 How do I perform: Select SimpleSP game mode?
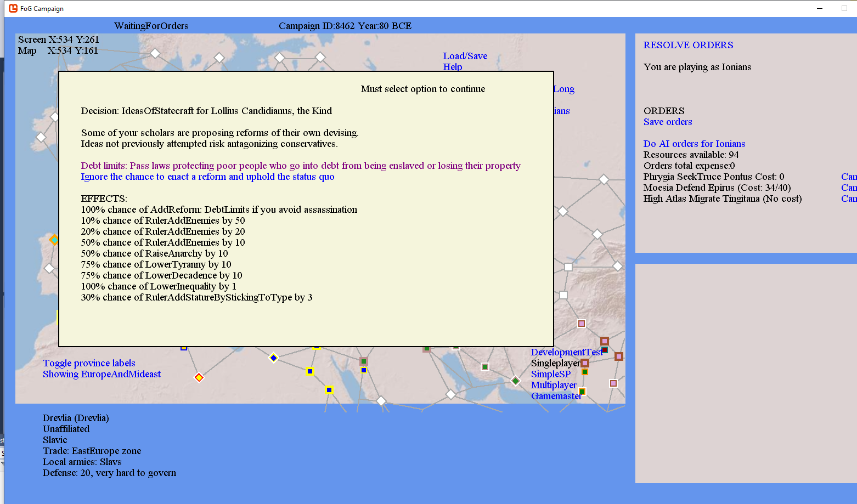[x=550, y=374]
